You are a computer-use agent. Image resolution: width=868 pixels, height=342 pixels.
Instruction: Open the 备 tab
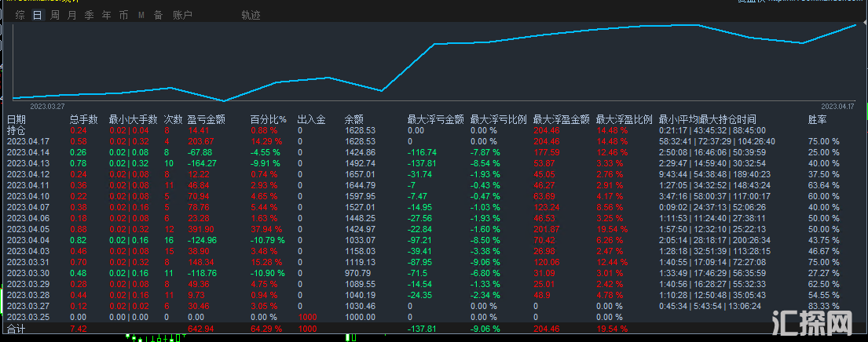pos(159,16)
